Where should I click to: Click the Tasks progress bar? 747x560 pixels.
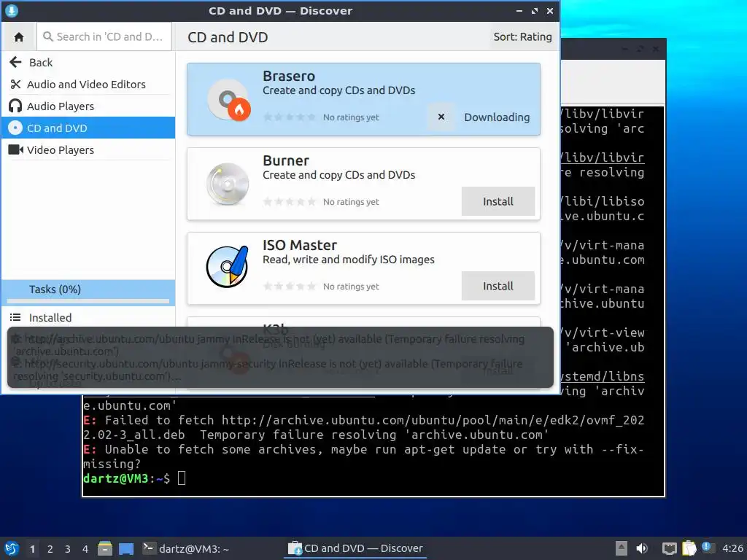point(88,301)
